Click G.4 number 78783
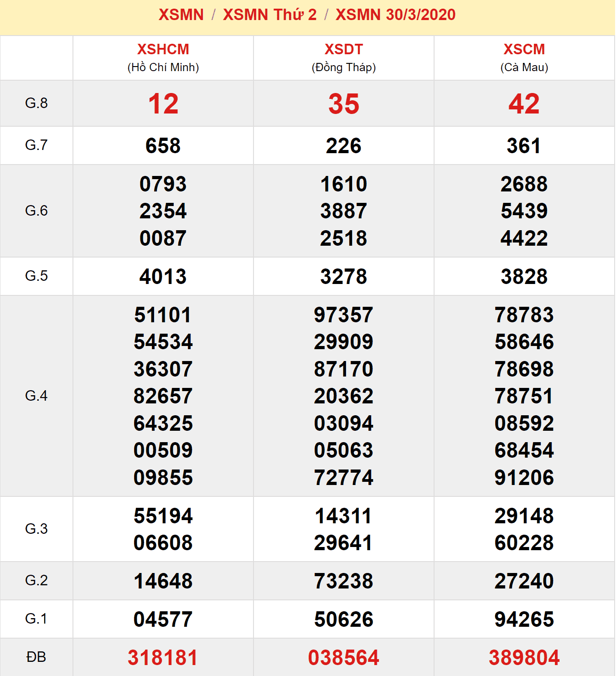 [524, 315]
